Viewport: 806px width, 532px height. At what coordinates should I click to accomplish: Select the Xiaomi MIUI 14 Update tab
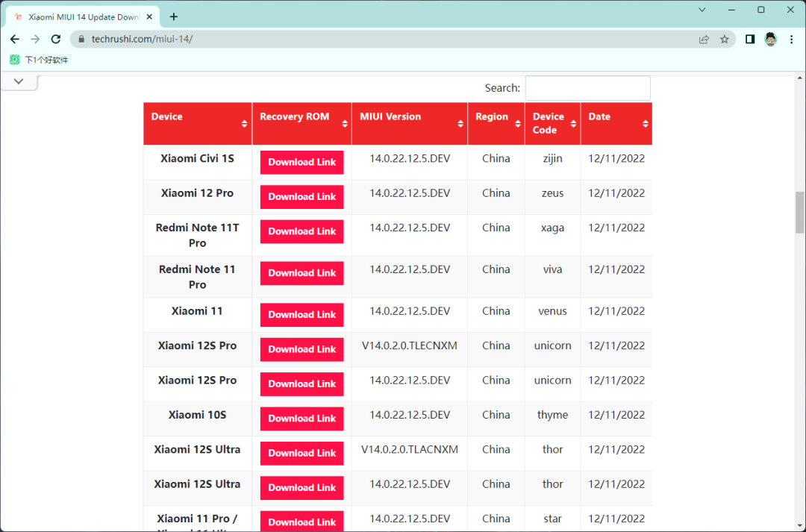pos(82,16)
